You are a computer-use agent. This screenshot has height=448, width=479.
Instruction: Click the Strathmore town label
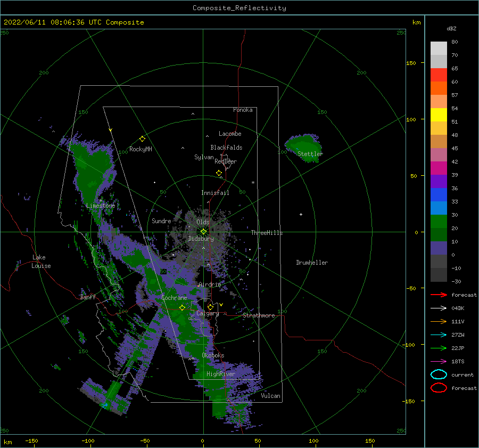(259, 315)
